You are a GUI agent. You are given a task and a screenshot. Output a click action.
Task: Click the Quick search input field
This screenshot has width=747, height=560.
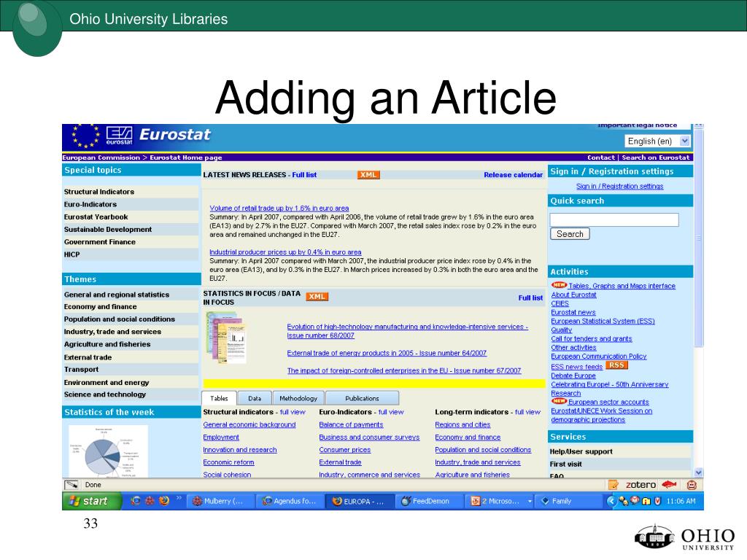[x=614, y=219]
